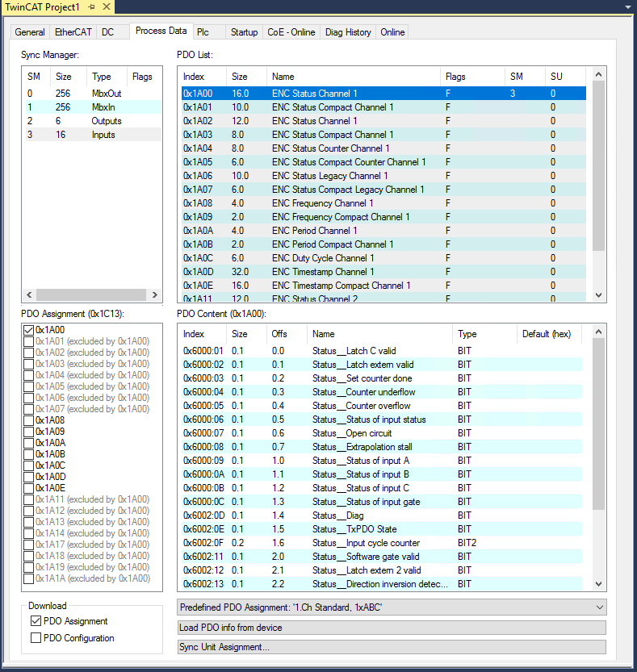Select PDO 0x1A01 ENC Status Compact Channel 1
The height and width of the screenshot is (672, 637).
(383, 107)
